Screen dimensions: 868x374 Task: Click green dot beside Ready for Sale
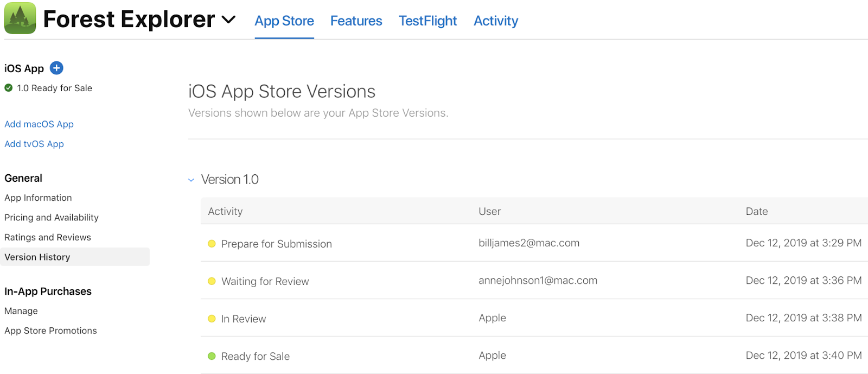coord(212,356)
